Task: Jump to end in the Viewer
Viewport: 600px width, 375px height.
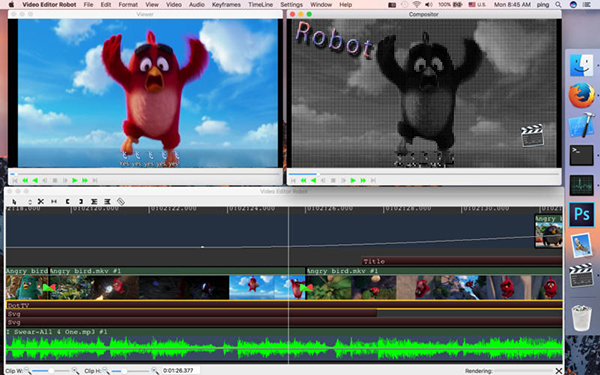Action: tap(95, 180)
